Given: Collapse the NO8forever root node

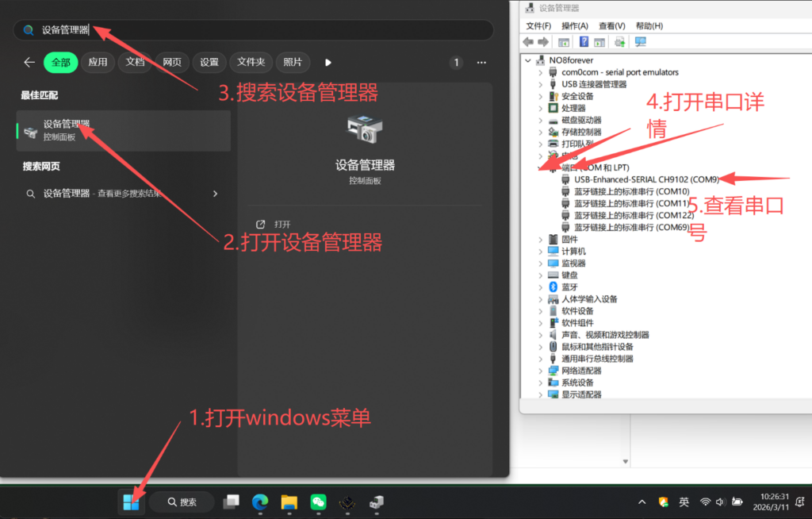Looking at the screenshot, I should tap(529, 60).
